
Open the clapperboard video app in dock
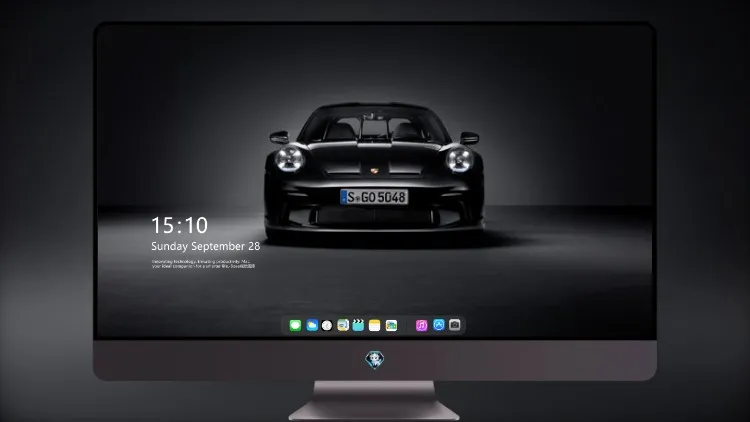[x=358, y=325]
